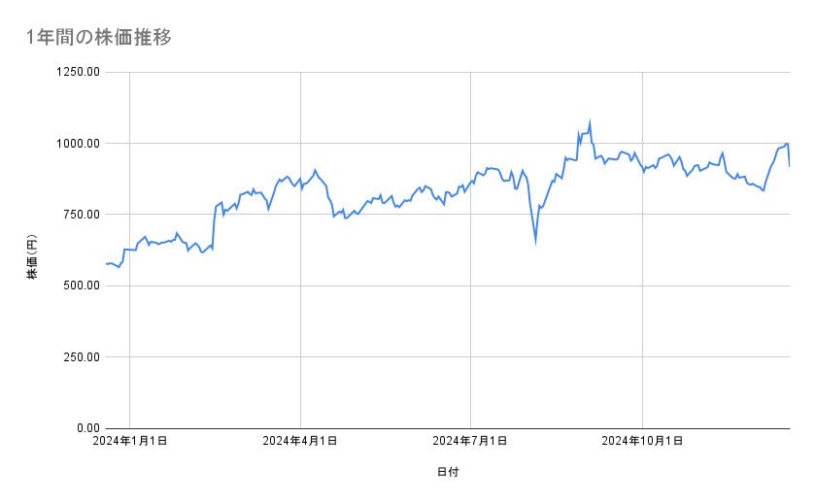This screenshot has width=815, height=504.
Task: Click the highest peak of the price line
Action: coord(590,122)
